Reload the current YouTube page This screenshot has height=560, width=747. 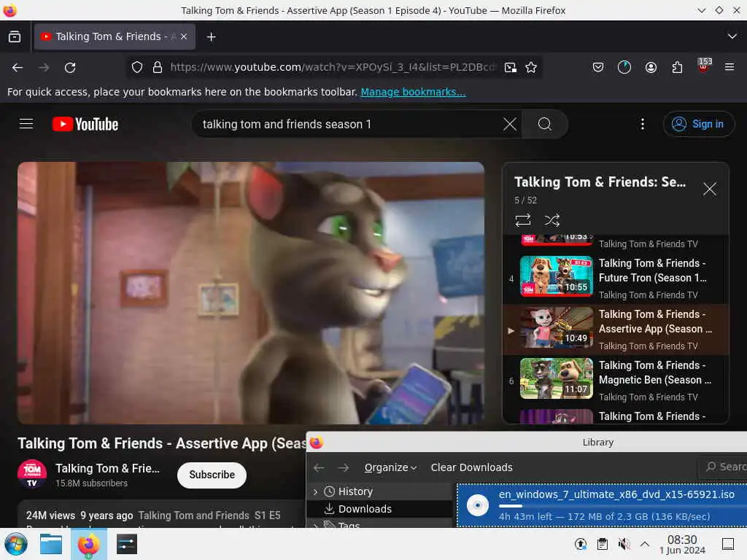pyautogui.click(x=70, y=68)
